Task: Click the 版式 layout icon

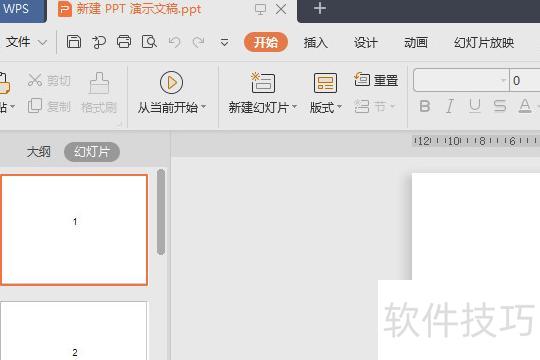Action: point(325,83)
